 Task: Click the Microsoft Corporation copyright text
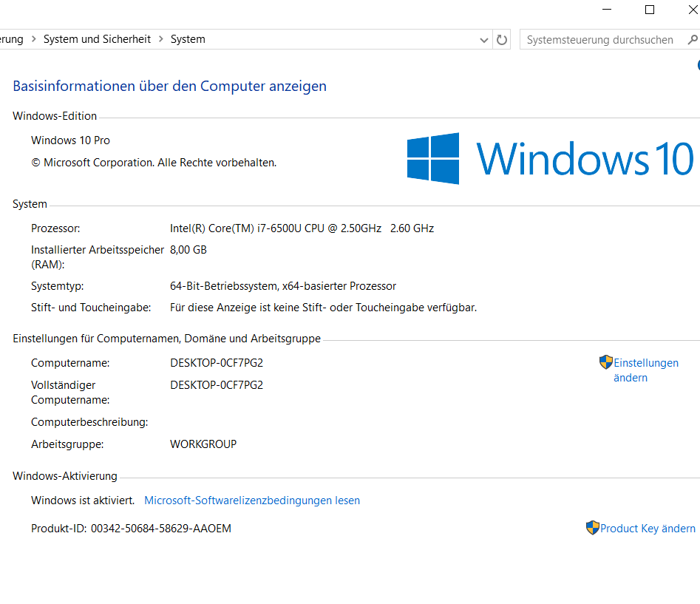[x=154, y=163]
